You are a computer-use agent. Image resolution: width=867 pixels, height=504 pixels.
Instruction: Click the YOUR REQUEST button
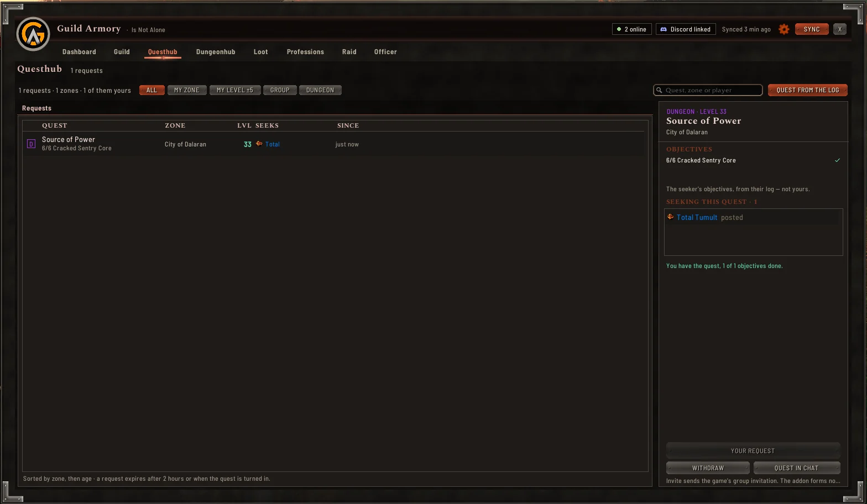753,451
